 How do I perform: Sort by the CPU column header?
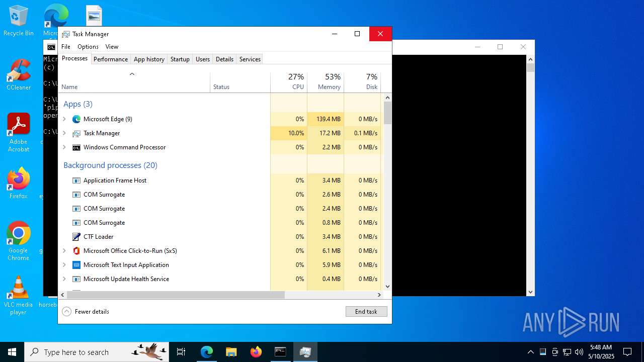point(289,82)
